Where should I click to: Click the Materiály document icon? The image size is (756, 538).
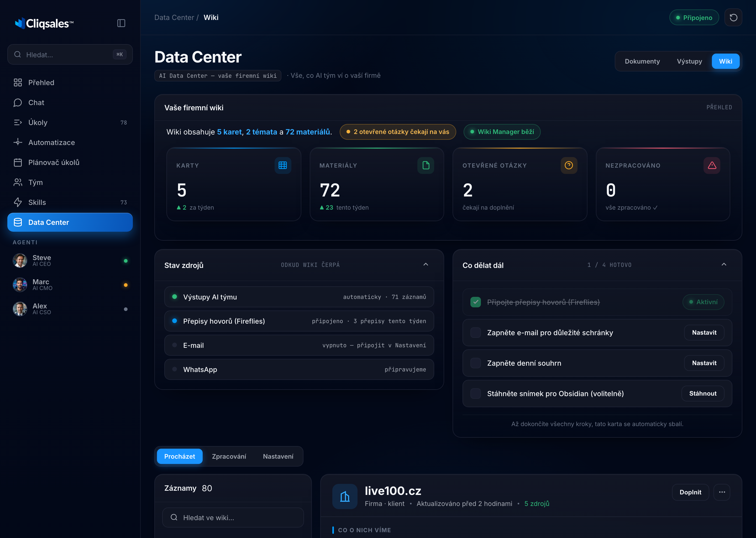click(x=426, y=165)
